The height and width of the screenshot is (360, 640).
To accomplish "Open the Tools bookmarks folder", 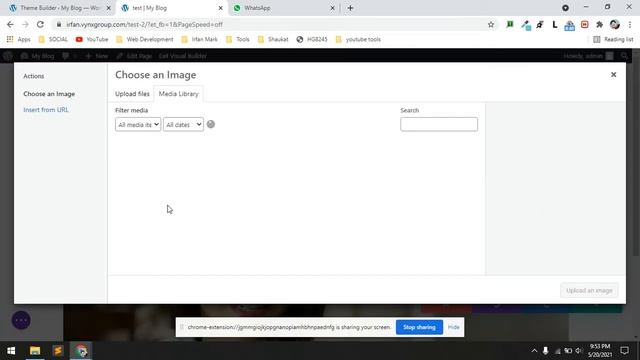I will pos(238,40).
